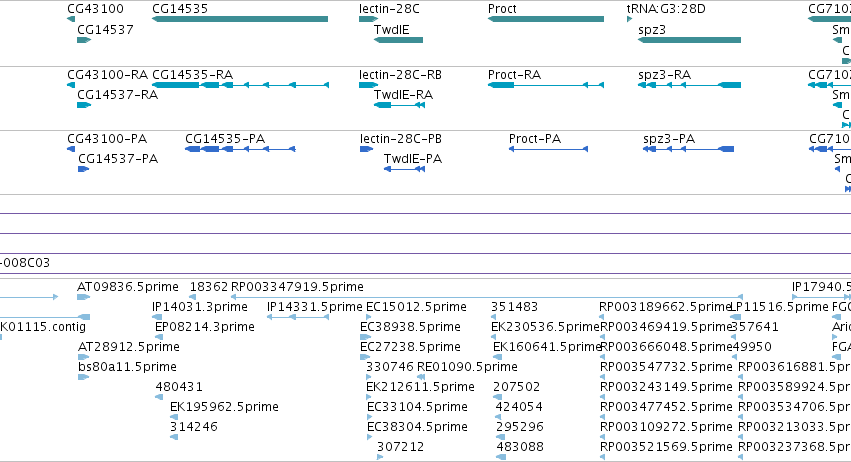Select the RP003469419.5prime EST
The image size is (851, 462).
tap(602, 337)
